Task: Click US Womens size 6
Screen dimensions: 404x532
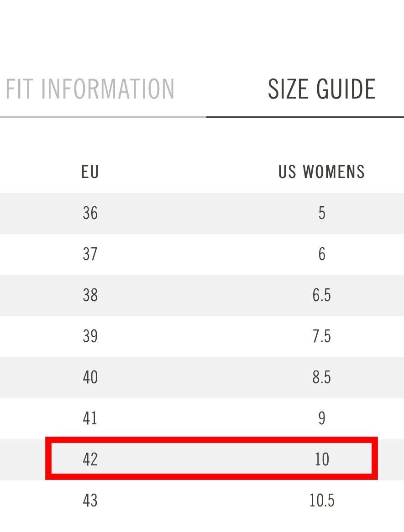Action: 322,254
